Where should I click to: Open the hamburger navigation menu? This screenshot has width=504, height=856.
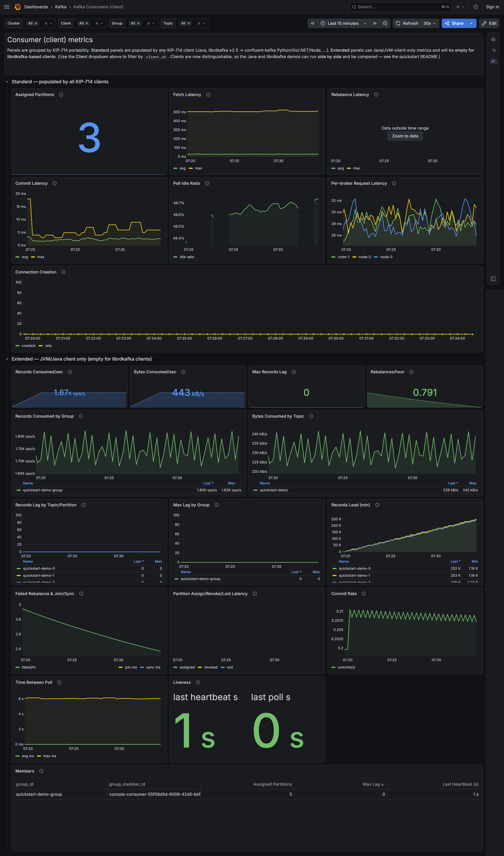click(x=6, y=7)
